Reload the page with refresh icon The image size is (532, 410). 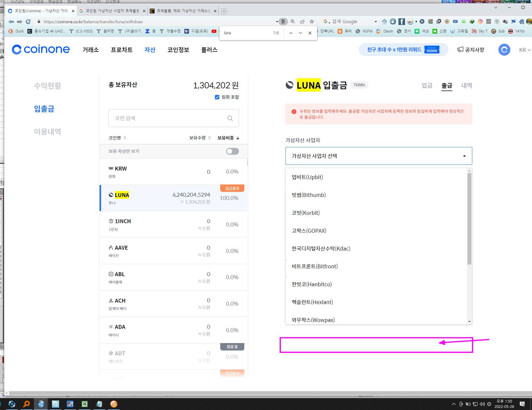(x=28, y=22)
